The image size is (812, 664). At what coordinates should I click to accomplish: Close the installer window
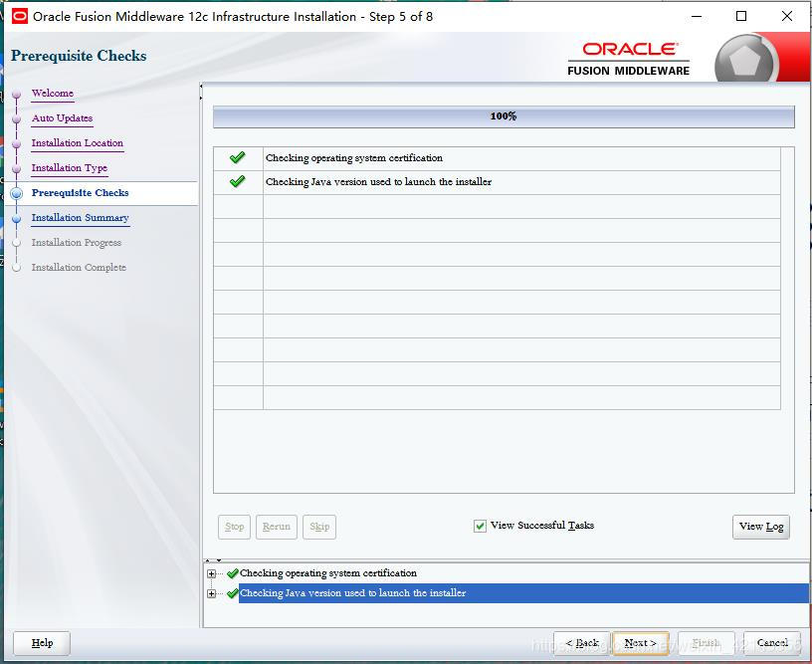tap(786, 16)
